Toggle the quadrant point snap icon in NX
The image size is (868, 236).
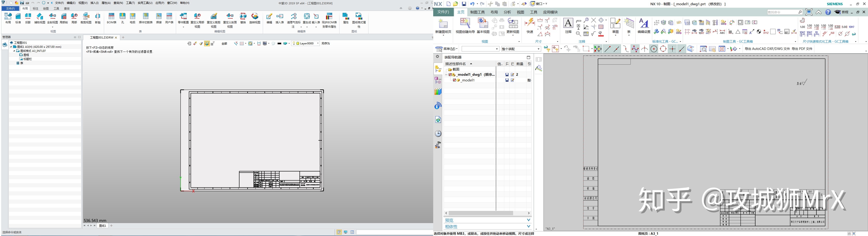pos(663,49)
